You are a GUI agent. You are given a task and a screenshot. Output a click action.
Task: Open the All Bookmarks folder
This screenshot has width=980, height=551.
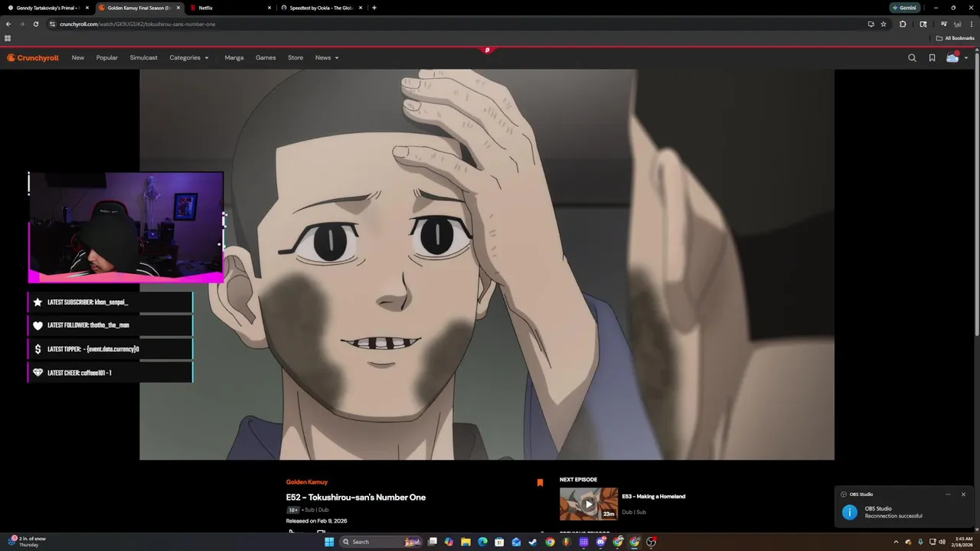tap(955, 37)
